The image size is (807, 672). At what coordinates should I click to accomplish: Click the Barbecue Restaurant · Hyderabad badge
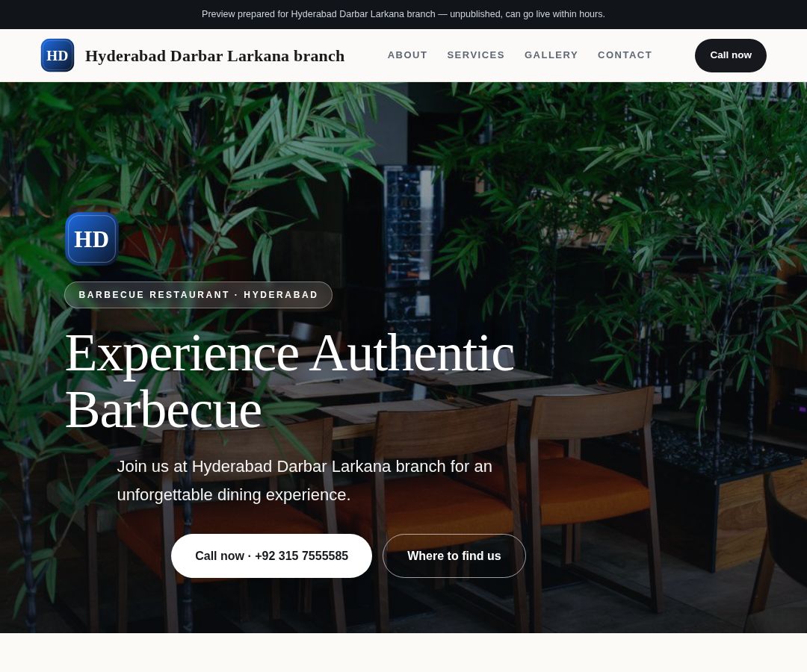tap(198, 295)
